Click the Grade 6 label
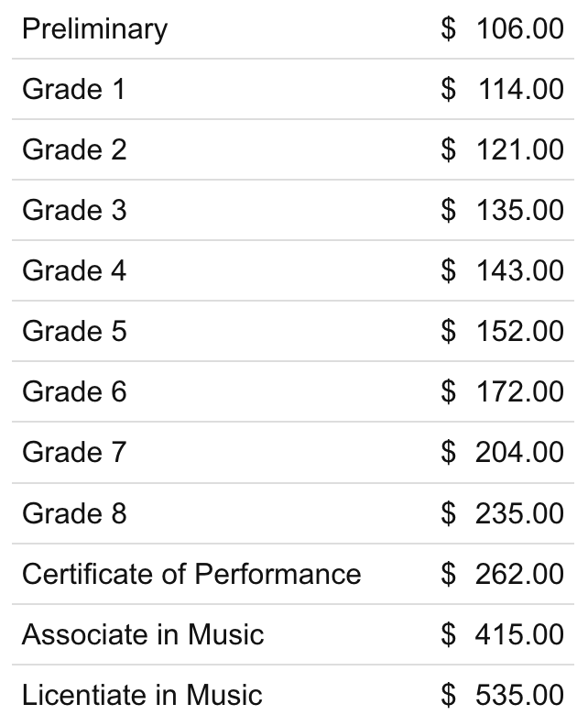 (74, 392)
